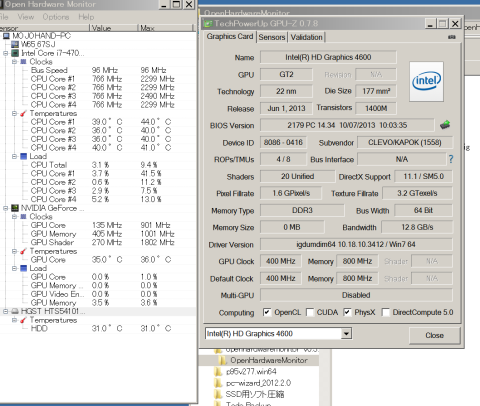Select the HDD temperature row
Viewport: 480px width, 406px height.
97,329
